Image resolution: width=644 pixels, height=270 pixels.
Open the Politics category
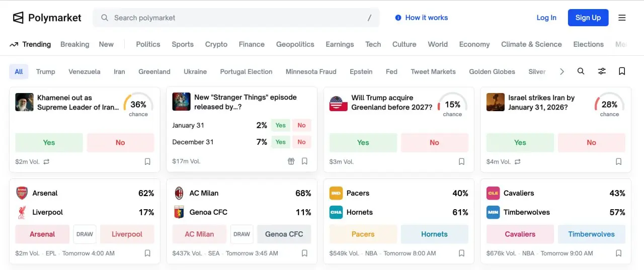point(148,44)
